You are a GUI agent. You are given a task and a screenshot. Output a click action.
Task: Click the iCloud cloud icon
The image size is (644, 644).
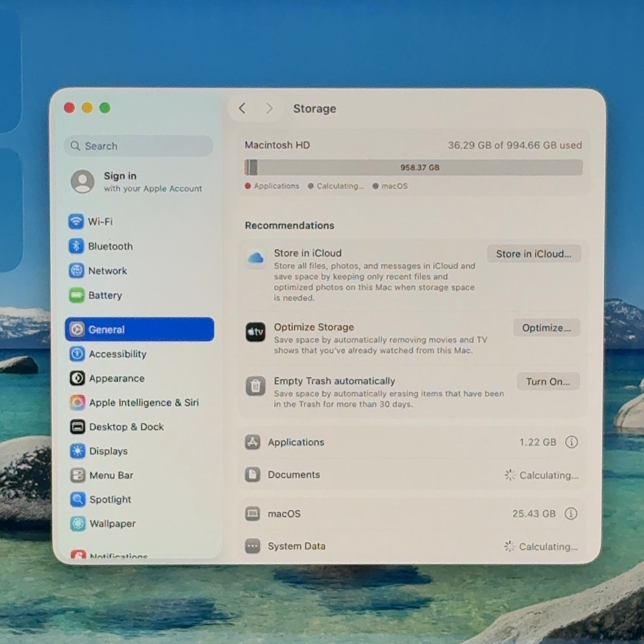point(256,258)
